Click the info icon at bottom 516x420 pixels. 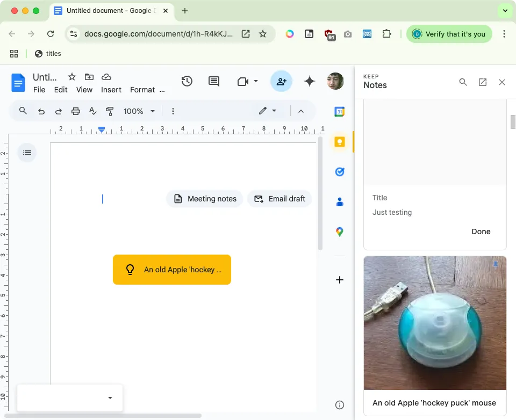(x=340, y=405)
